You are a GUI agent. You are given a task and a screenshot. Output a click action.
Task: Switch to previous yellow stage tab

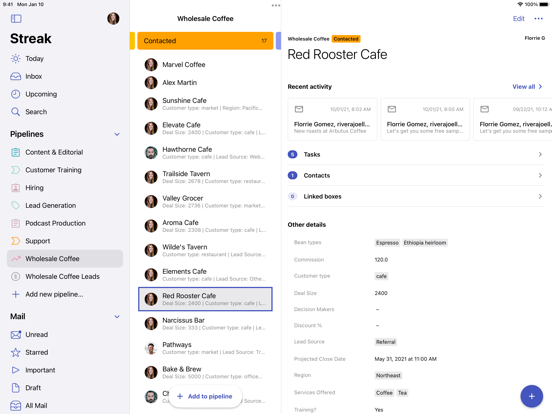click(132, 41)
